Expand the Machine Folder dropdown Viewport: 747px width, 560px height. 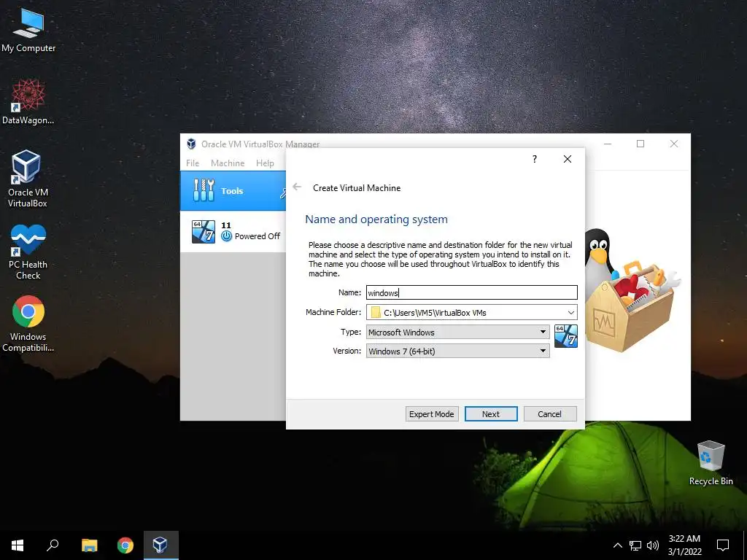[x=570, y=312]
